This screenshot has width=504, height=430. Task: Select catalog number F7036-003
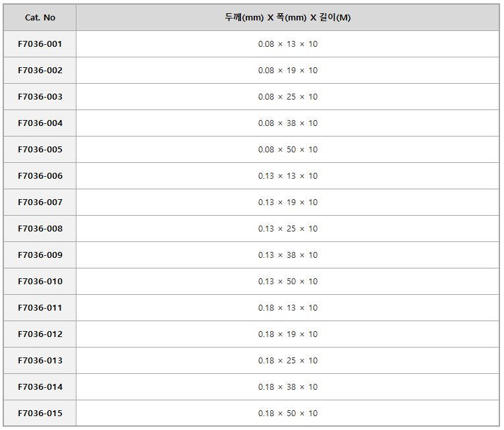(x=40, y=97)
